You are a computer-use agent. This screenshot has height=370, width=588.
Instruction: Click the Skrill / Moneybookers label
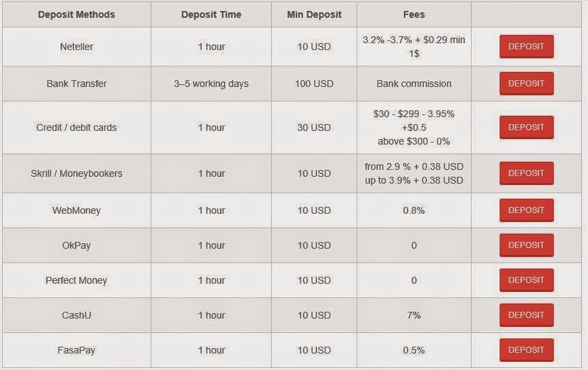click(x=77, y=173)
